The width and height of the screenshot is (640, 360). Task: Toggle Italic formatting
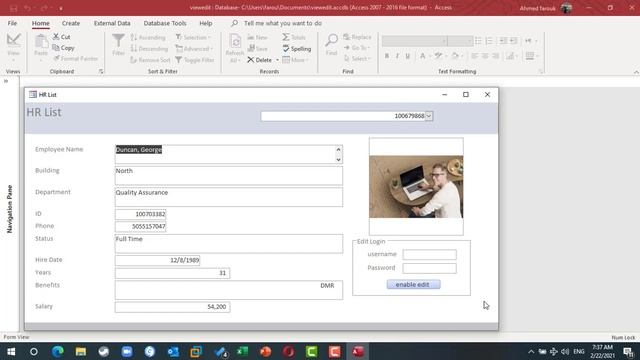click(397, 56)
